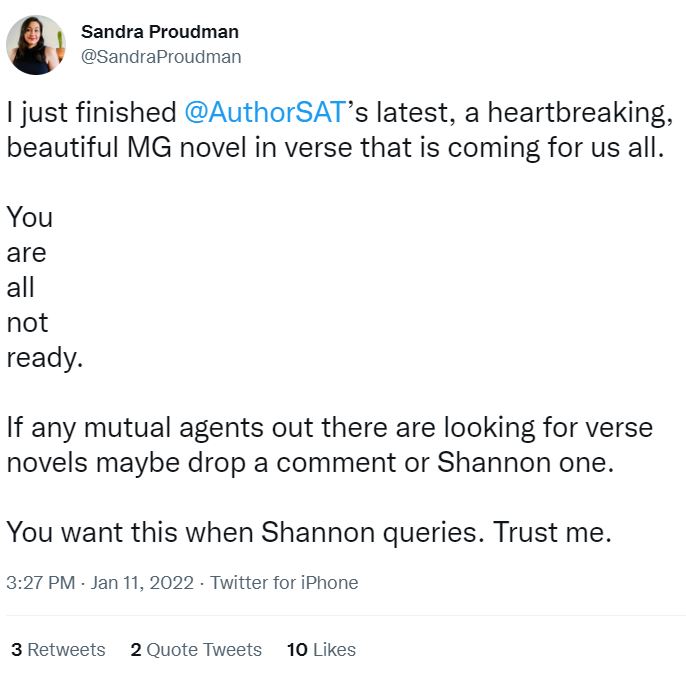Image resolution: width=686 pixels, height=675 pixels.
Task: Click the single-word line "ready."
Action: 44,358
